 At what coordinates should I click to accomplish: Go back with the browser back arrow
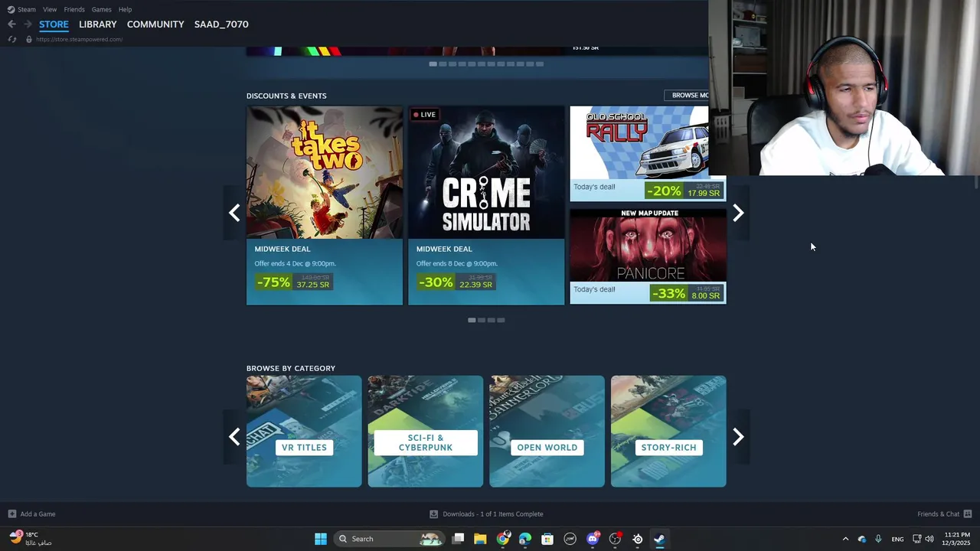tap(11, 24)
